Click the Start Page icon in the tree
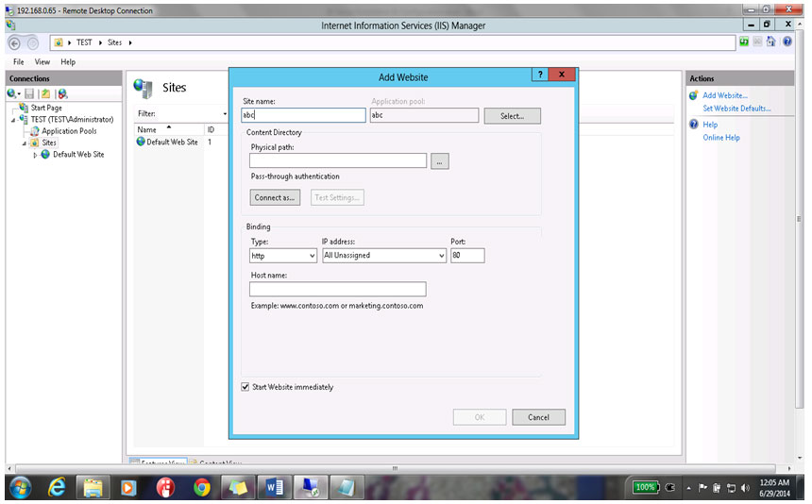This screenshot has width=812, height=504. click(24, 108)
